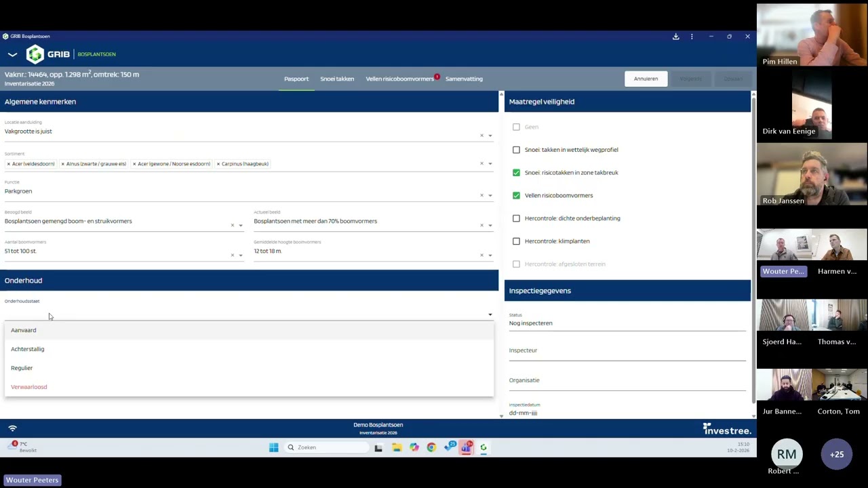This screenshot has width=868, height=488.
Task: Open Google Chrome from the taskbar
Action: click(431, 447)
